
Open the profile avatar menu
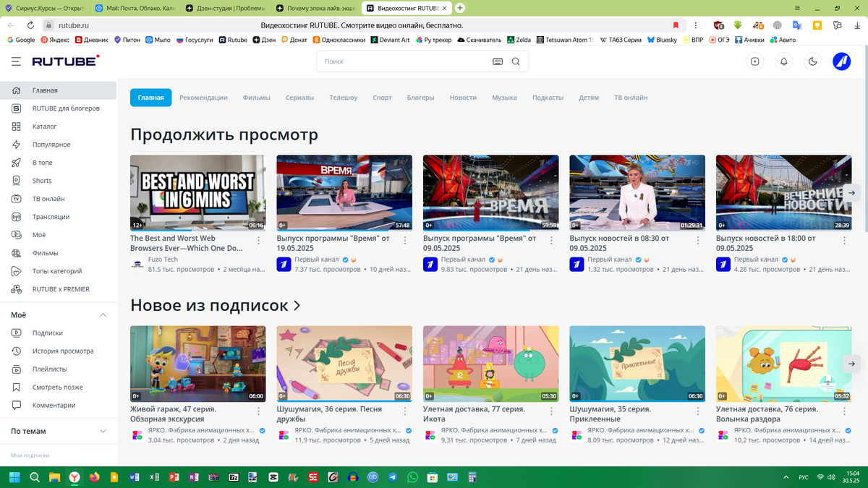[x=841, y=61]
